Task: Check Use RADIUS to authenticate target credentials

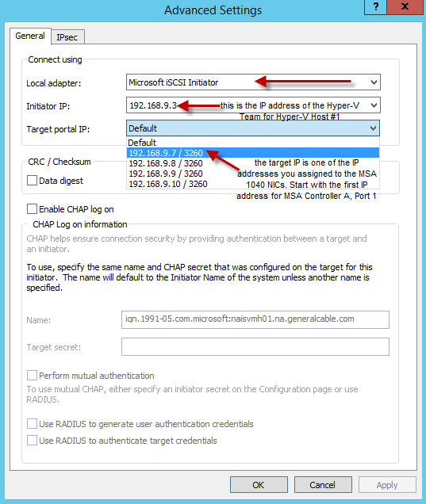Action: point(32,440)
